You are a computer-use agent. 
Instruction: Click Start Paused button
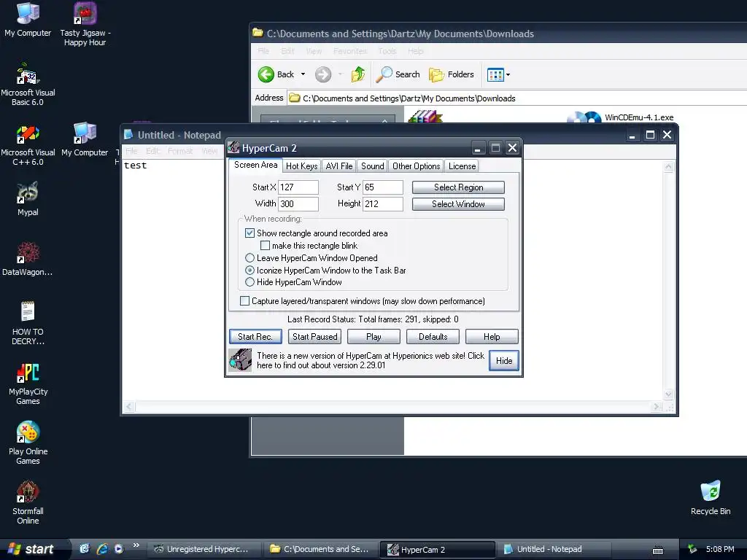coord(315,337)
